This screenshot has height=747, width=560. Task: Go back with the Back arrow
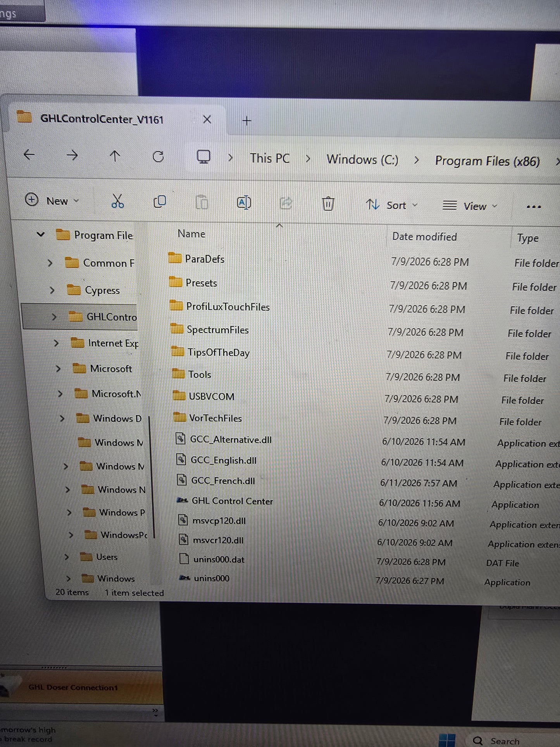pos(29,155)
